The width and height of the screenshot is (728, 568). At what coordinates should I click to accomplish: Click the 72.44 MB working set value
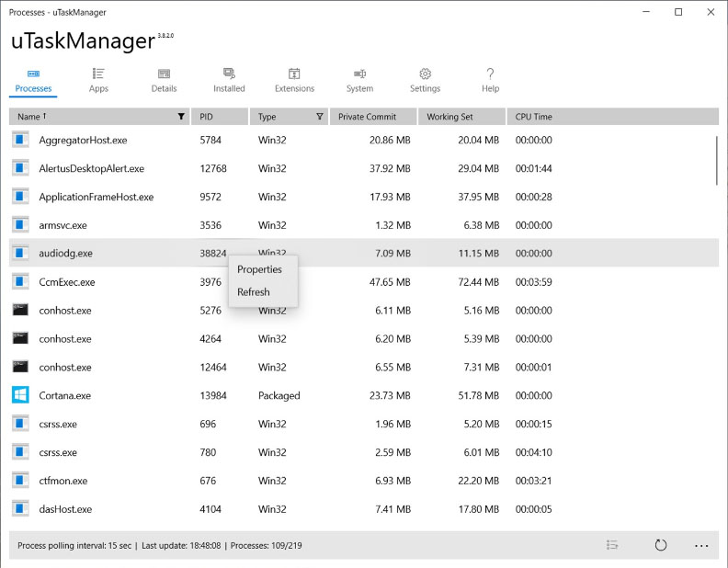point(479,282)
